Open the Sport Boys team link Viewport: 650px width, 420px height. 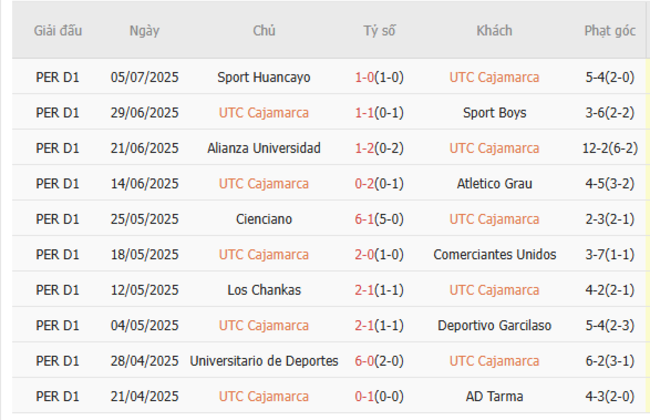[494, 113]
